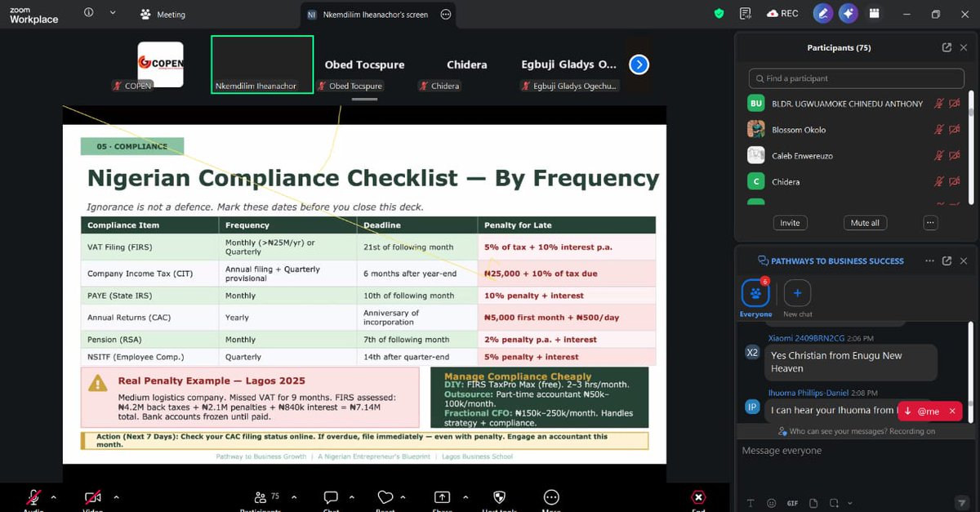
Task: Start a New chat
Action: click(797, 298)
